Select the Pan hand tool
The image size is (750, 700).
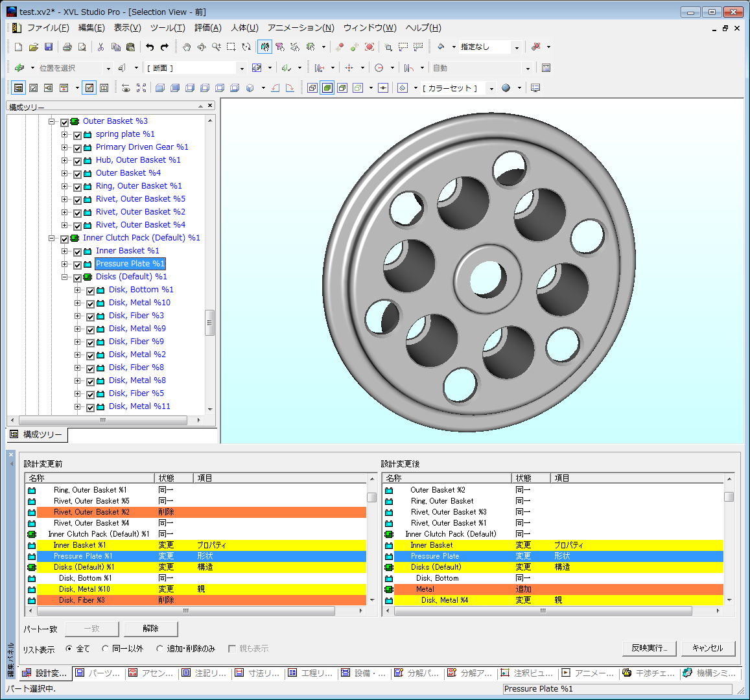tap(187, 47)
